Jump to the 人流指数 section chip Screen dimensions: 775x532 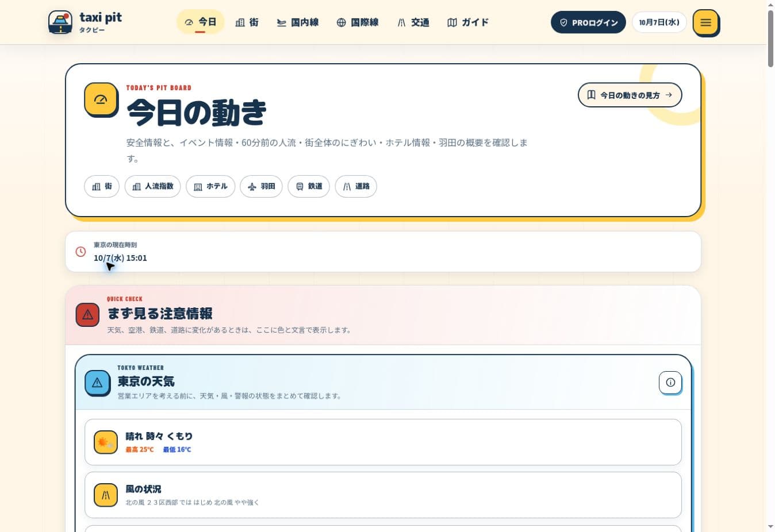(x=153, y=186)
